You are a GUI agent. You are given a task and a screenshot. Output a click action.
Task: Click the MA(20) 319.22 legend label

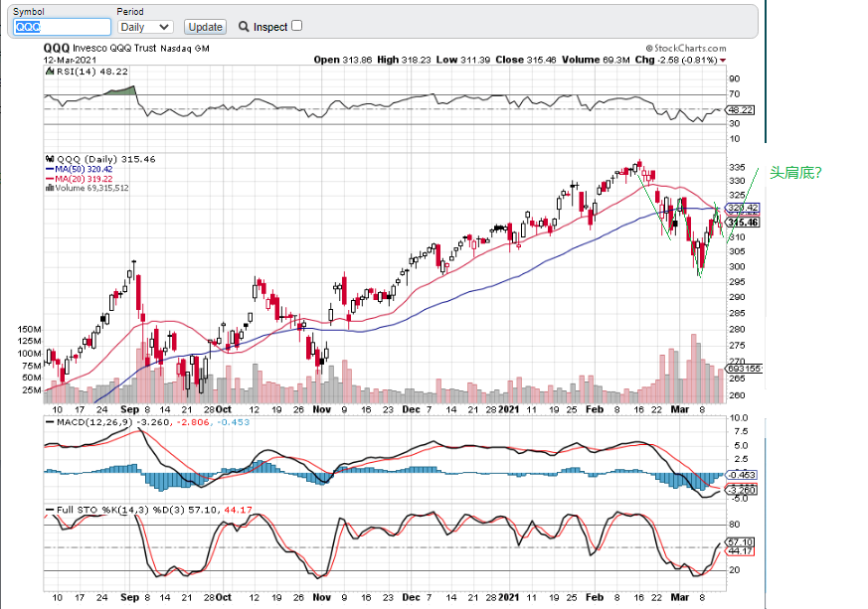[x=85, y=179]
